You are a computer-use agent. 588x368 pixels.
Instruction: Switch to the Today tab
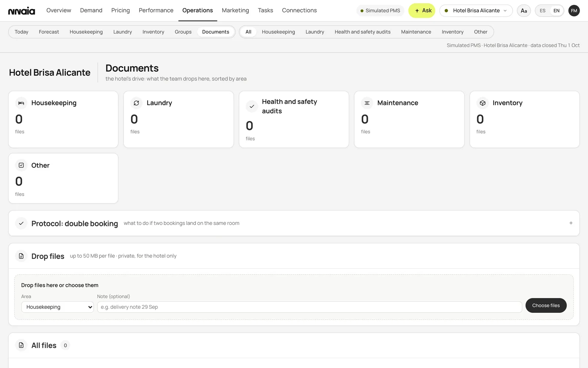coord(21,32)
